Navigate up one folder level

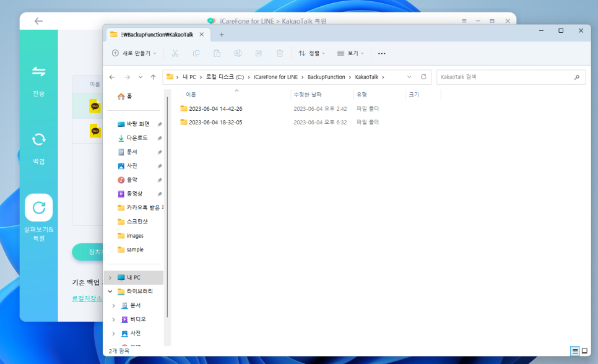pos(153,77)
